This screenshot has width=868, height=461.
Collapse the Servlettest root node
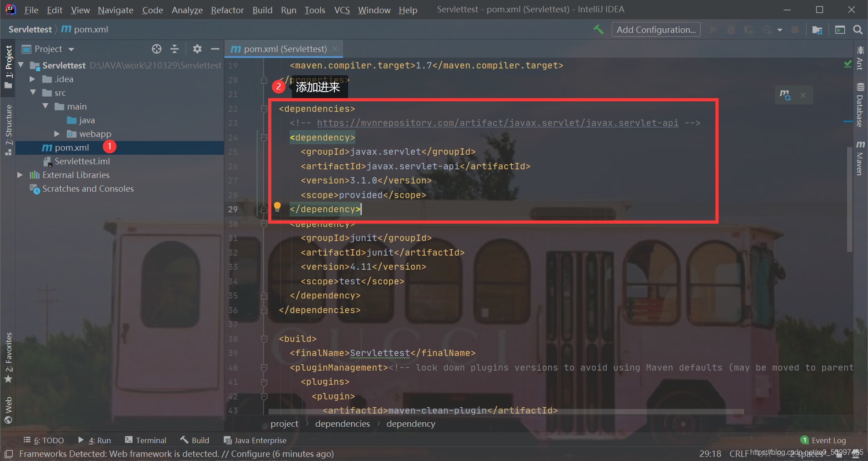(x=21, y=65)
